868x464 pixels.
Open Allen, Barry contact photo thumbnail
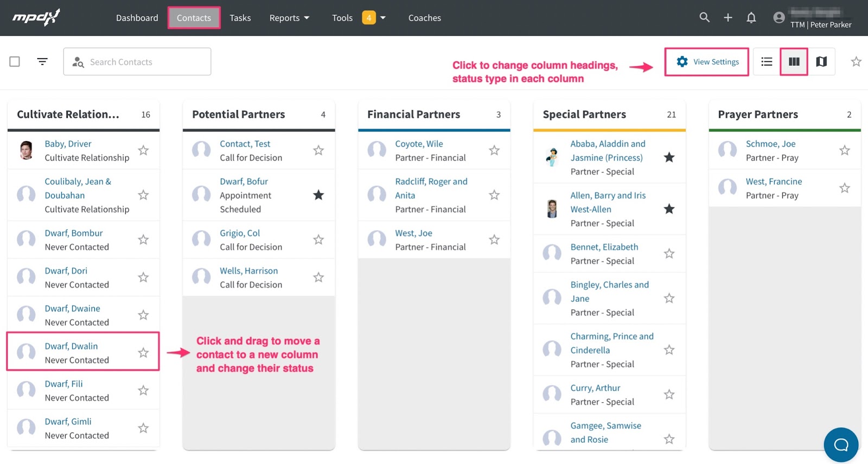tap(552, 209)
